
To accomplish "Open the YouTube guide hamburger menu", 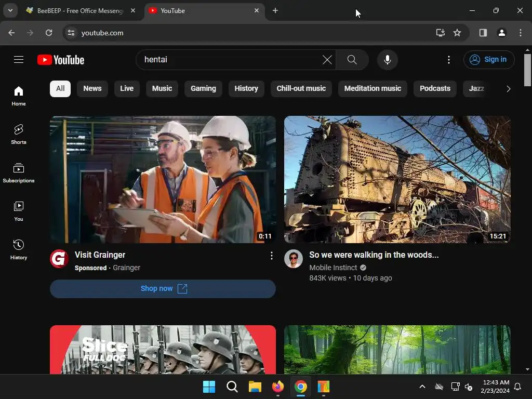I will [19, 60].
